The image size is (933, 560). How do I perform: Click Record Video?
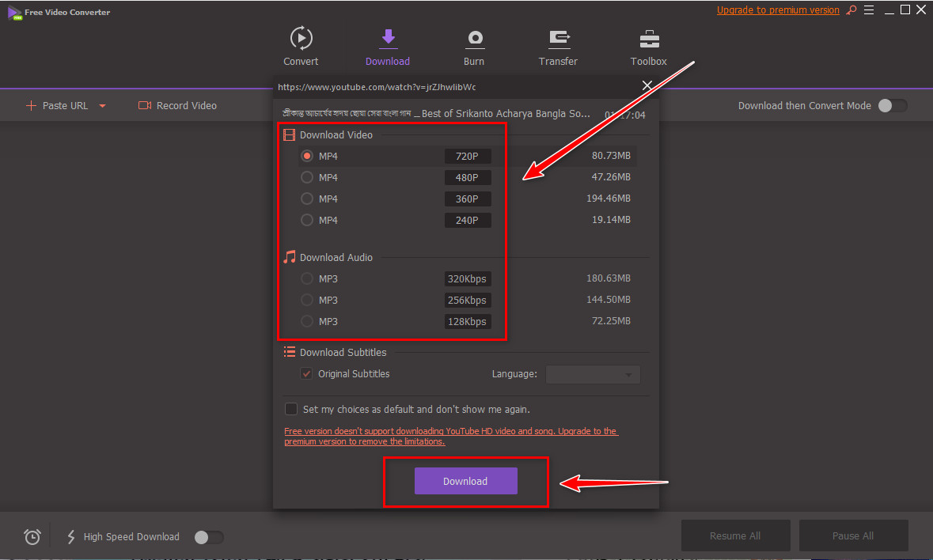pyautogui.click(x=177, y=106)
